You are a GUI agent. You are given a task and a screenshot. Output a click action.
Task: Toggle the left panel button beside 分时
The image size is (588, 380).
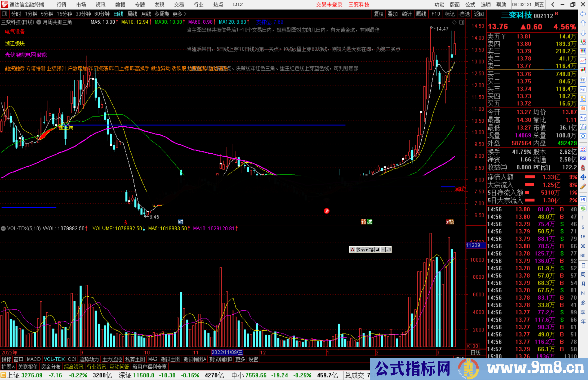click(x=5, y=14)
